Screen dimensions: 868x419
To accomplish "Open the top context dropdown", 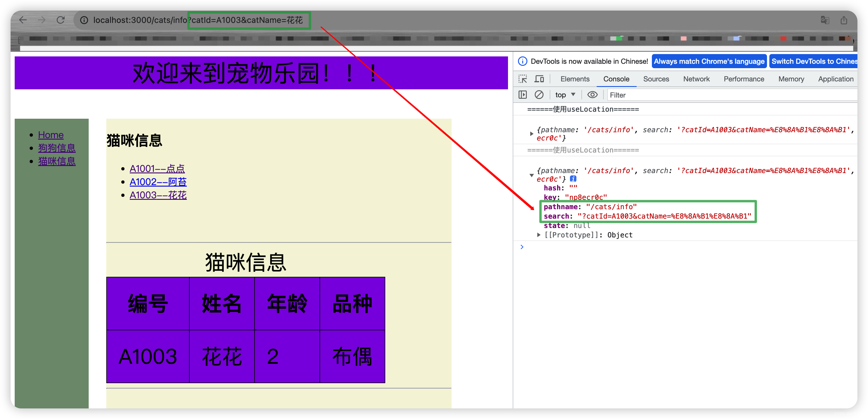I will click(x=565, y=95).
